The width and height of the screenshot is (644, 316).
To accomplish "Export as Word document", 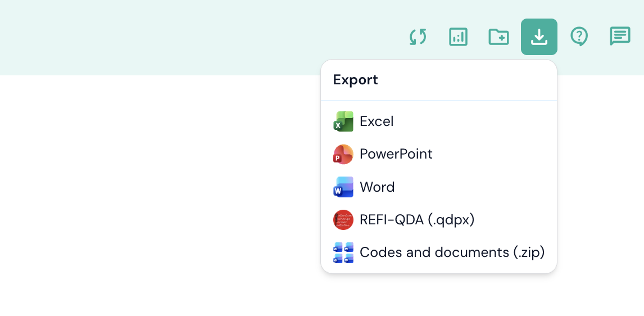I will 377,187.
